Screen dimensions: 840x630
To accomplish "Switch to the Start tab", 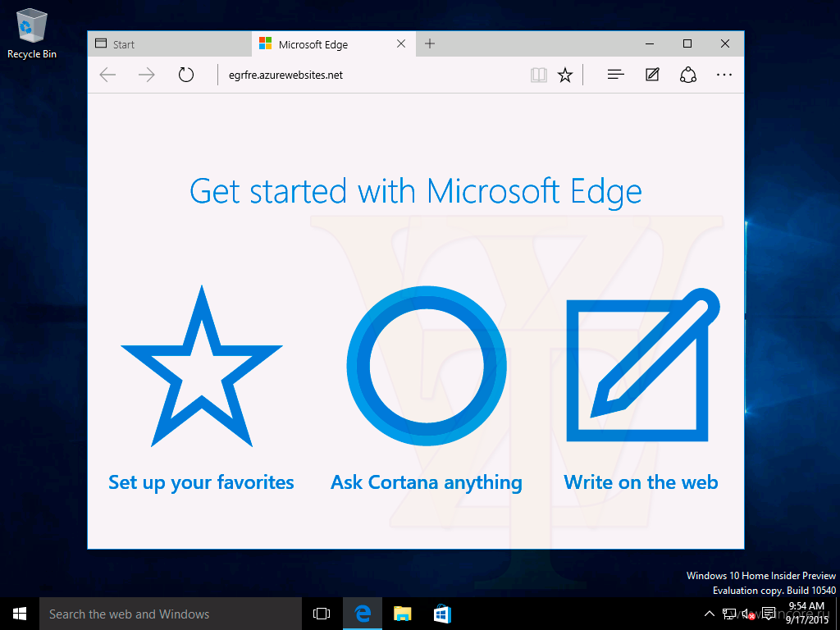I will [x=170, y=44].
